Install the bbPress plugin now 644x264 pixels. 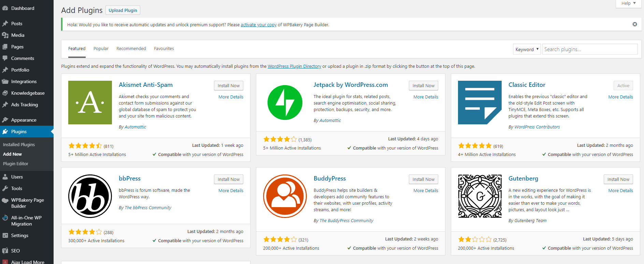(229, 179)
